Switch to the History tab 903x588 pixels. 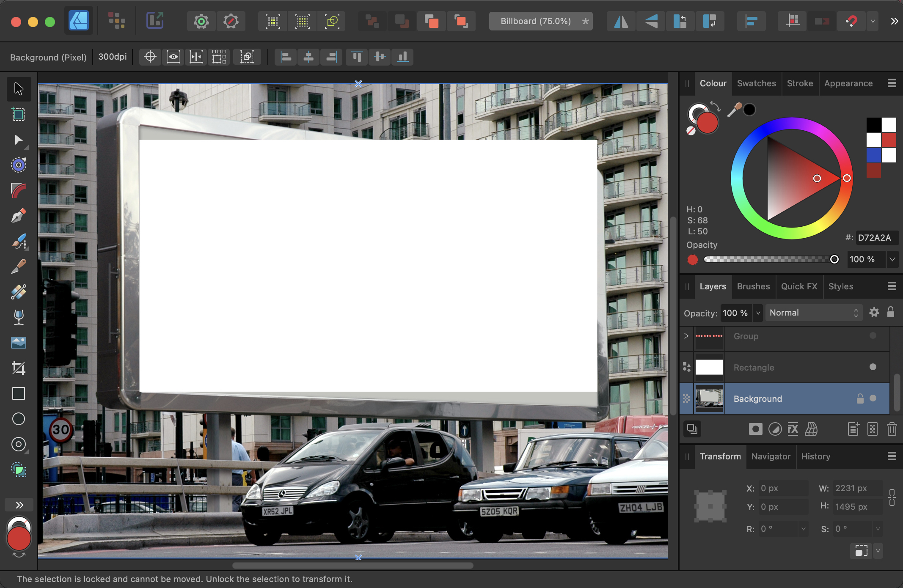coord(815,456)
